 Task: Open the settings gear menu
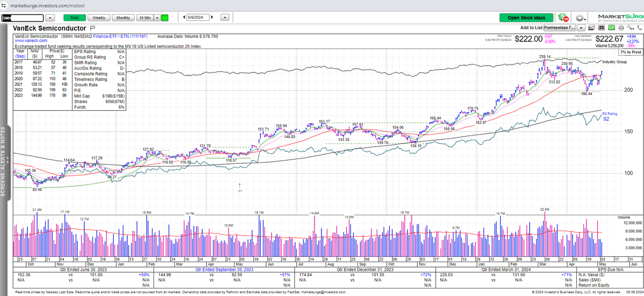pos(581,18)
